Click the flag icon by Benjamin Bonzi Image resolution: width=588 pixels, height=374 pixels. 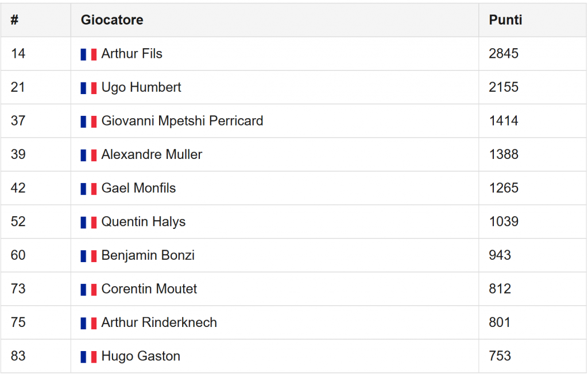point(88,256)
